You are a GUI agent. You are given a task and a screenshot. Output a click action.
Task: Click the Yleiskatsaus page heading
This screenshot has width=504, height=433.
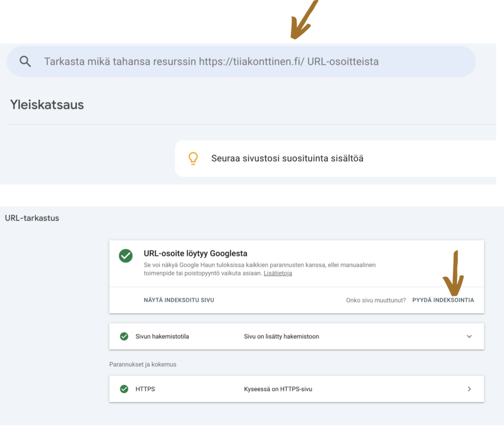tap(47, 104)
